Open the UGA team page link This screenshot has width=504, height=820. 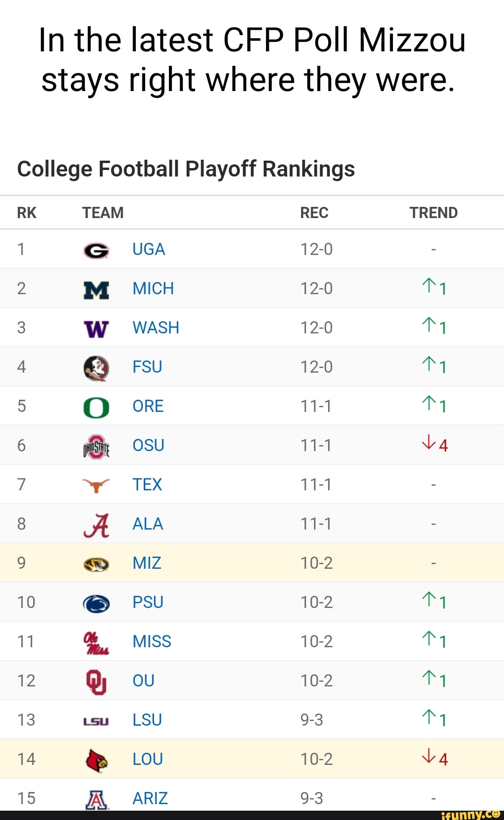click(x=148, y=248)
